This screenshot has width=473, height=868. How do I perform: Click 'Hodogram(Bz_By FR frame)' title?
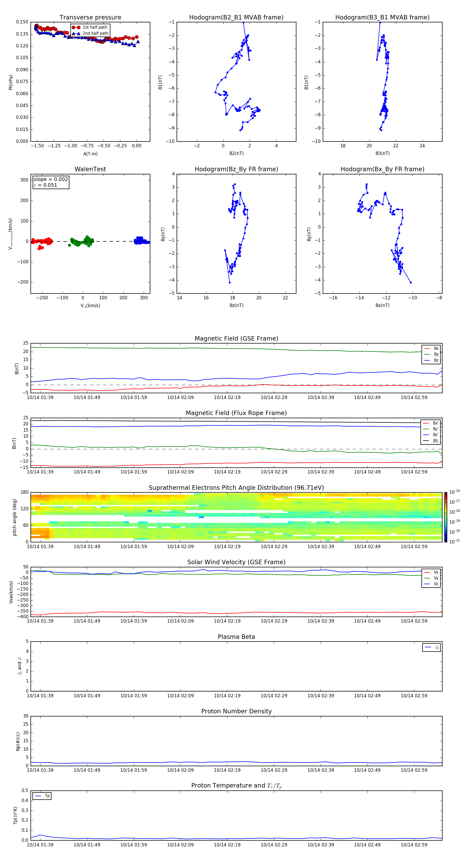[236, 169]
